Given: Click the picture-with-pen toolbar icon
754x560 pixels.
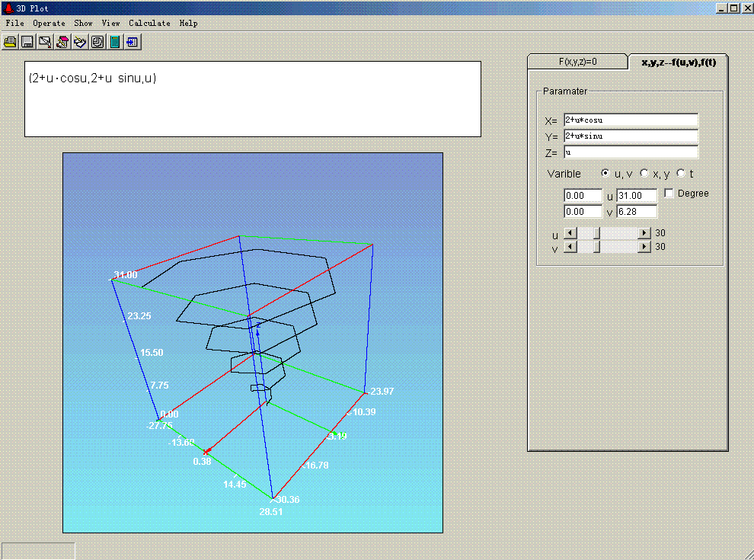Looking at the screenshot, I should [x=45, y=42].
